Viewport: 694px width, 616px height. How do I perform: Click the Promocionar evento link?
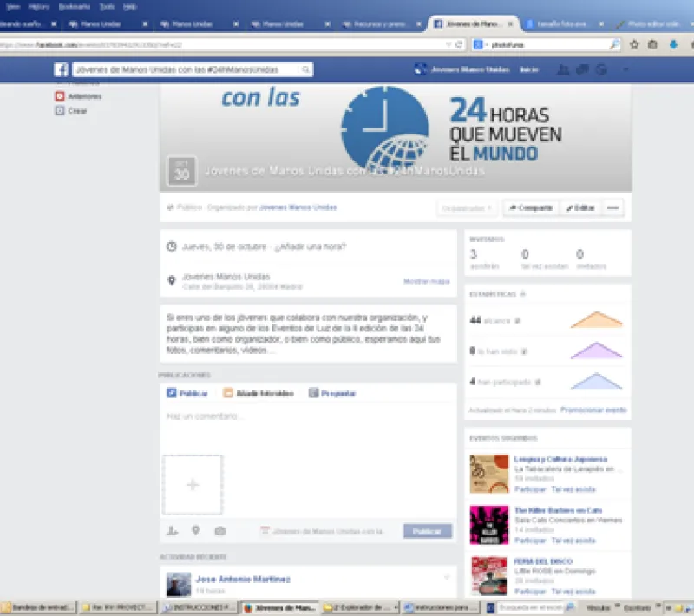(593, 410)
